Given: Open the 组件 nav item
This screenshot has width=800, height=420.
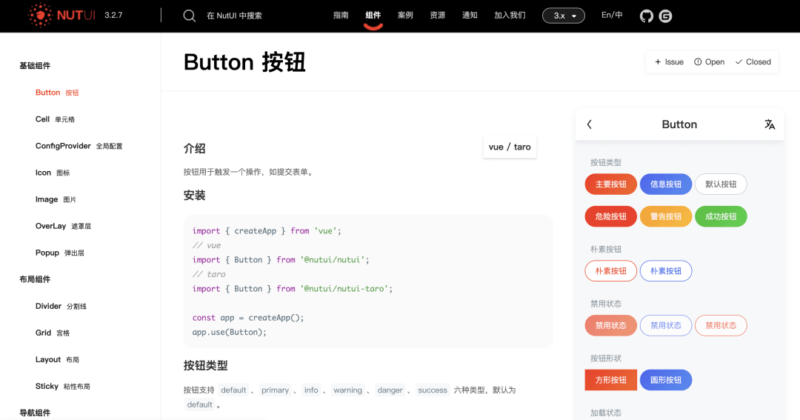Looking at the screenshot, I should coord(373,15).
